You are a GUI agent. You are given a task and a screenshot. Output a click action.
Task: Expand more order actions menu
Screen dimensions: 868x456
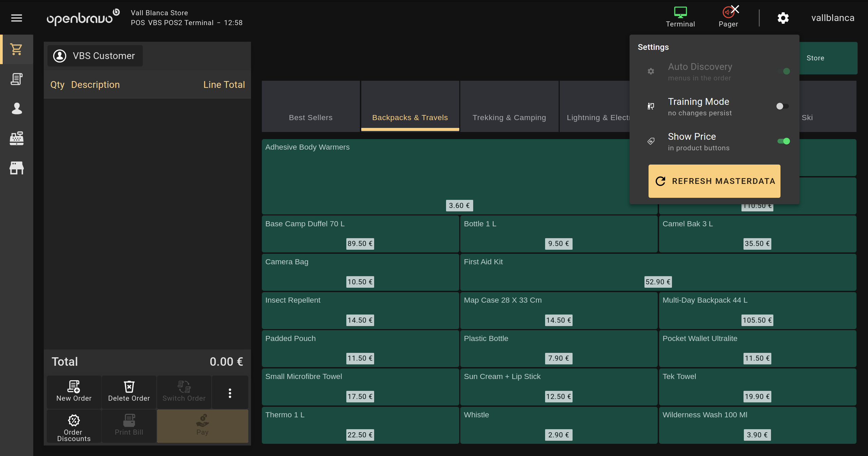(230, 393)
